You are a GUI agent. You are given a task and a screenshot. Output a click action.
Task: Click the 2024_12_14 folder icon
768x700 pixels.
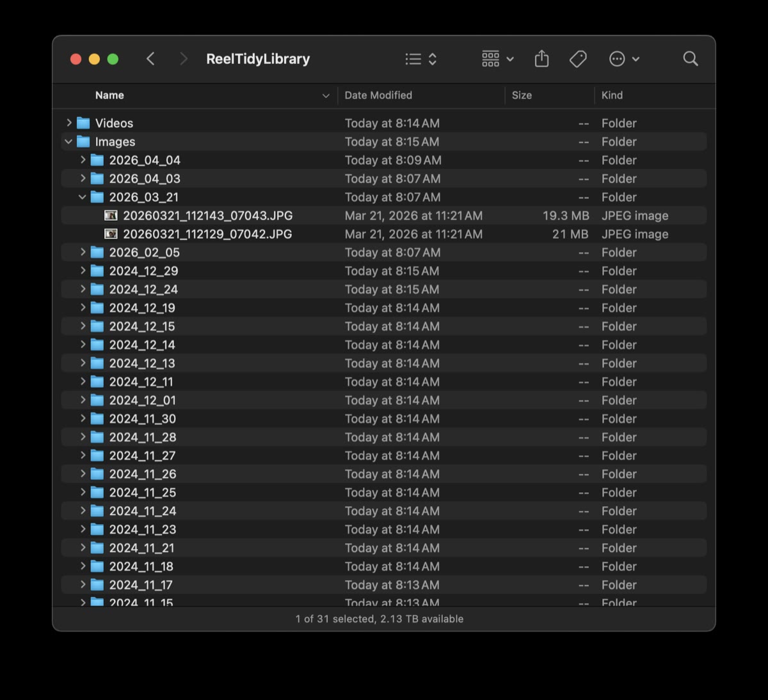(x=97, y=345)
